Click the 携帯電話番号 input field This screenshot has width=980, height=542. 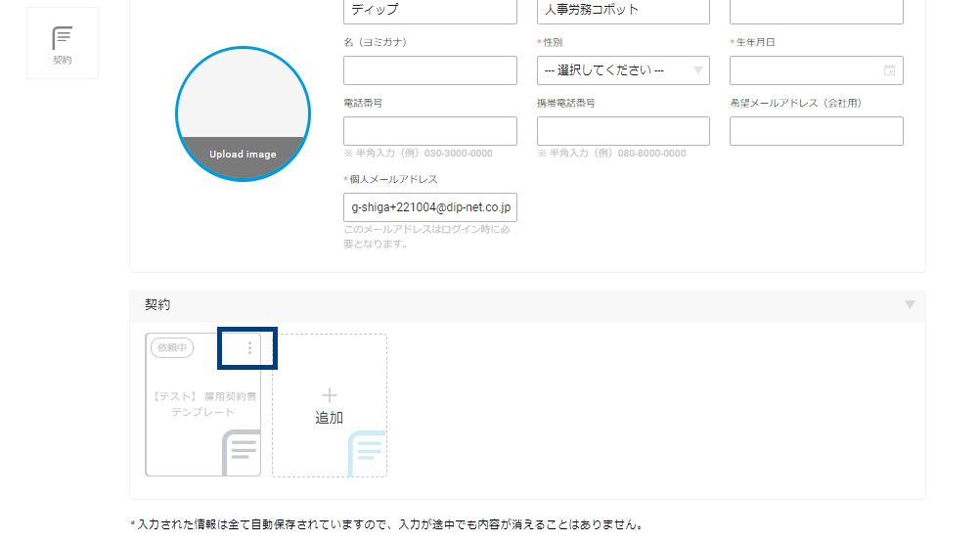(623, 131)
